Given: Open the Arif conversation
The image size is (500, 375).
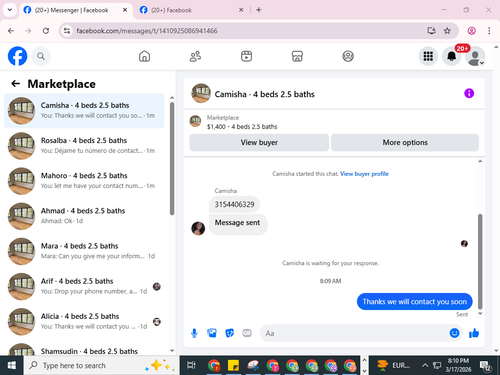Looking at the screenshot, I should [x=84, y=286].
